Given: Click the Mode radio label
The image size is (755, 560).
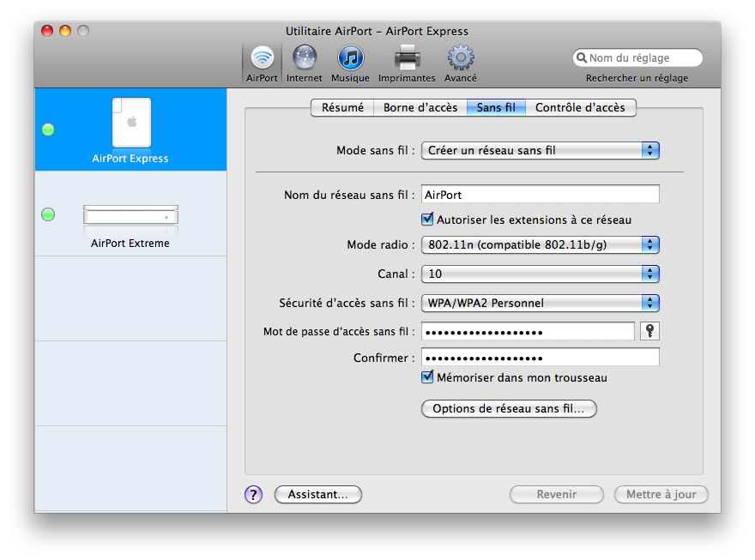Looking at the screenshot, I should click(381, 245).
